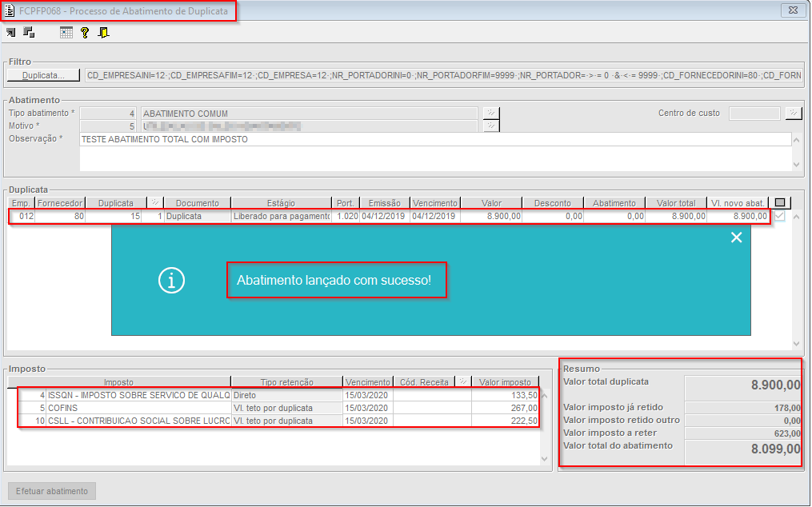This screenshot has width=812, height=507.
Task: Click Port. column header
Action: pos(346,203)
